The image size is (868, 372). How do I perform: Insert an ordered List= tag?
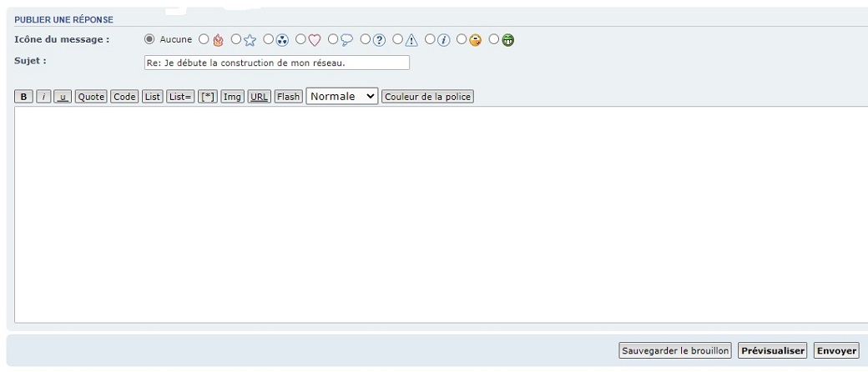tap(179, 97)
